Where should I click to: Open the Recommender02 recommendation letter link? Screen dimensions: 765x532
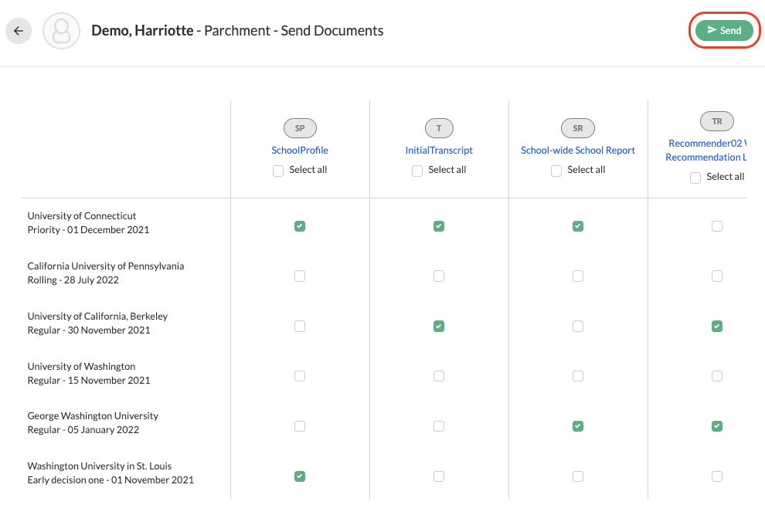pos(706,151)
